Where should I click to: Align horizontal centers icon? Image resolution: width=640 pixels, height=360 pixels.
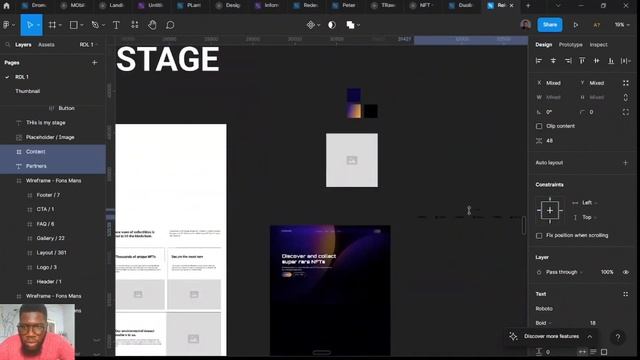(x=553, y=61)
